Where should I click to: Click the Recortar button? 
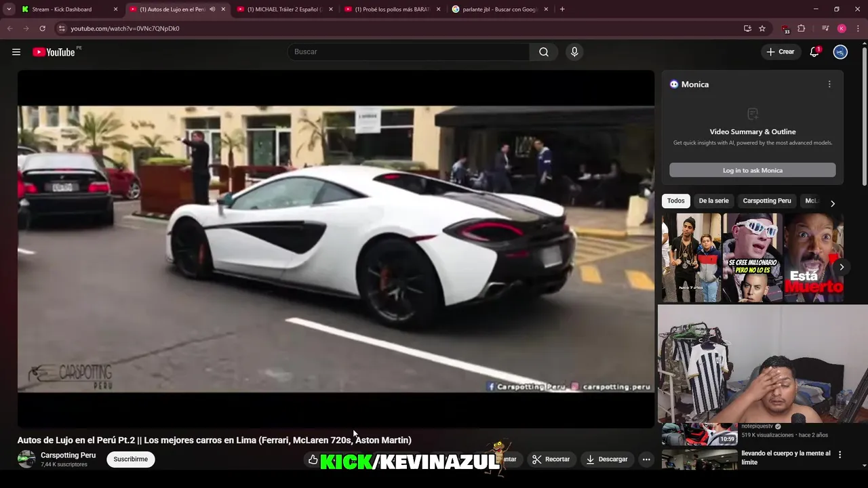(x=551, y=460)
